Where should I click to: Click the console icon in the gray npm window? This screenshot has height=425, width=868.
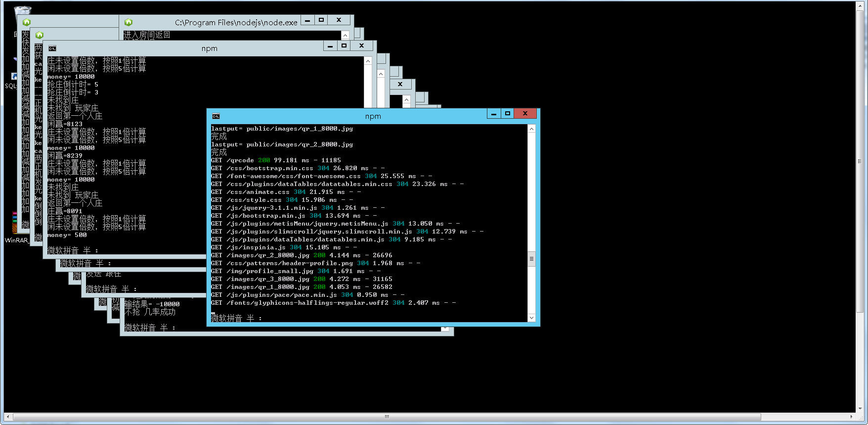(x=52, y=48)
